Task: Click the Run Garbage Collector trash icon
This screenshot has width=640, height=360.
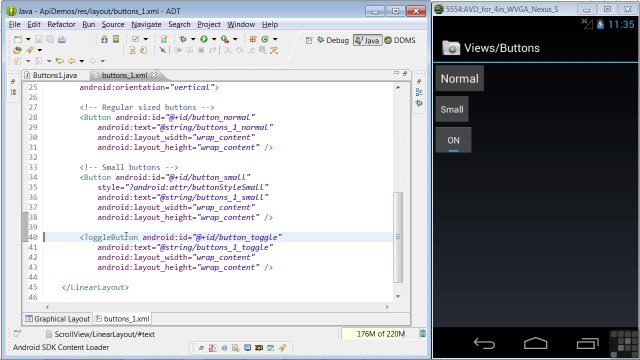Action: point(423,334)
